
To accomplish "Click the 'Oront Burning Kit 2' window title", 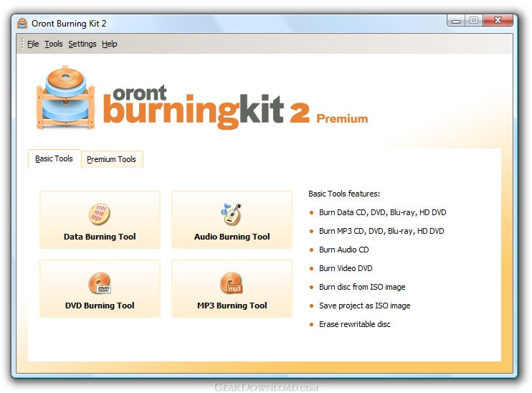I will coord(69,24).
